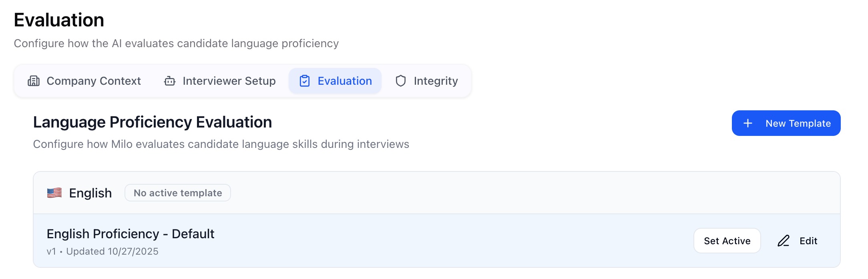The height and width of the screenshot is (279, 868).
Task: Click the top Evaluation page title
Action: click(59, 20)
